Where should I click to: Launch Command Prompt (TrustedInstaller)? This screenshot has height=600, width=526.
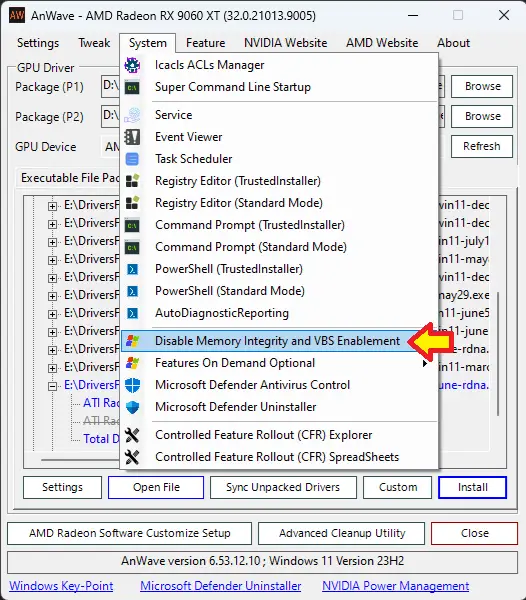coord(279,225)
